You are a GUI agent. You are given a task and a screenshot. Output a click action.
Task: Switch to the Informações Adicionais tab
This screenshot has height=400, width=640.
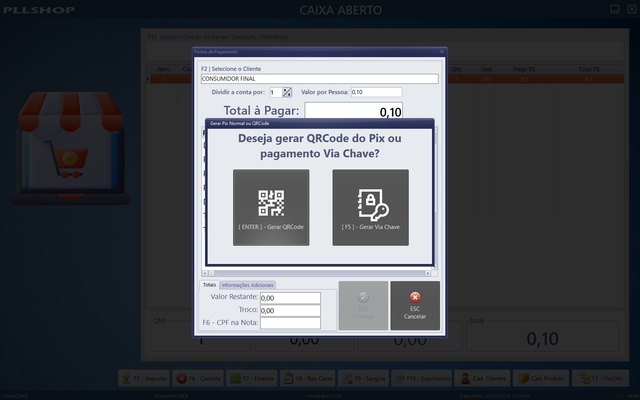coord(248,285)
